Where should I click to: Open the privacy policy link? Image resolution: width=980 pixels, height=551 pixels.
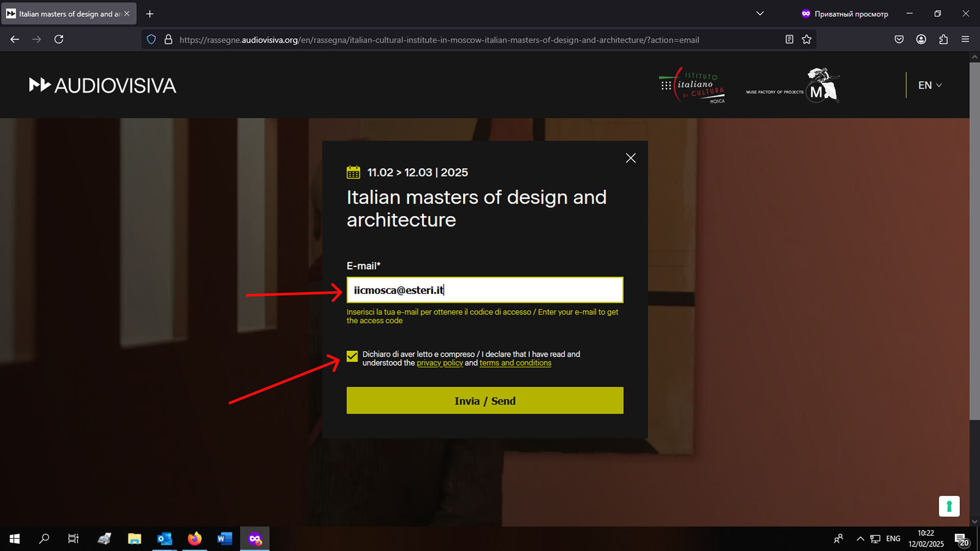439,363
